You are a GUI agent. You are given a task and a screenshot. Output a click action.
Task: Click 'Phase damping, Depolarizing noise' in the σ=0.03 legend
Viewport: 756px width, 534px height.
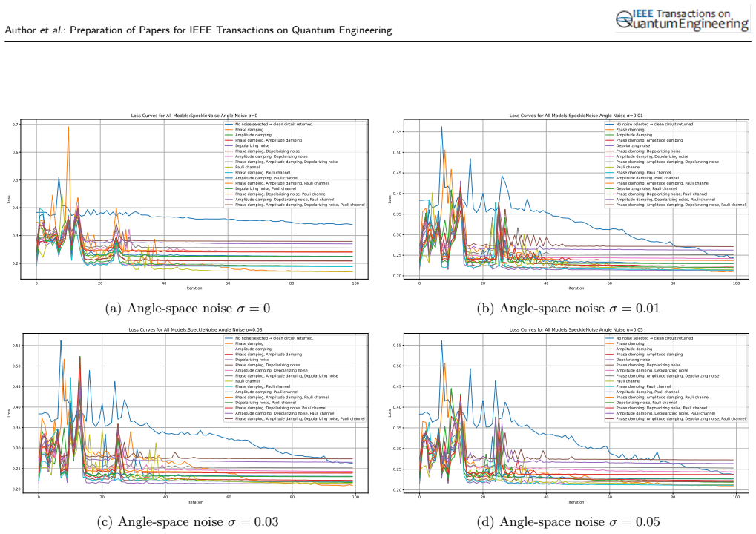click(267, 365)
